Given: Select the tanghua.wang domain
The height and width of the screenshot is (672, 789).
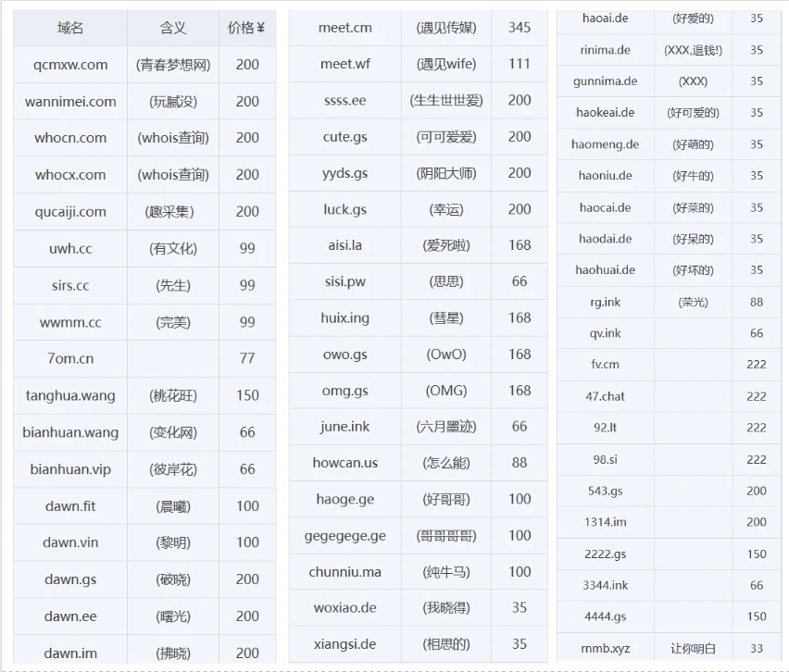Looking at the screenshot, I should (70, 395).
